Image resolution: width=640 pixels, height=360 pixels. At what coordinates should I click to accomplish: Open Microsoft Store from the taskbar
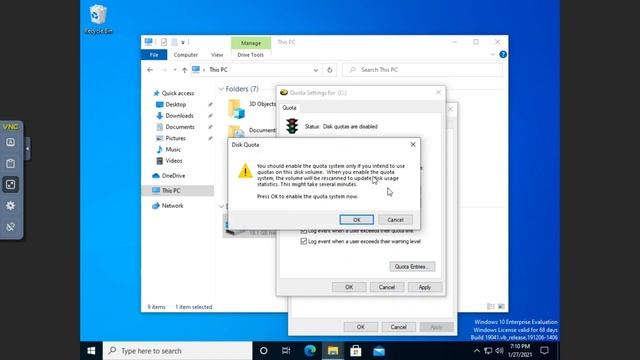[x=356, y=351]
